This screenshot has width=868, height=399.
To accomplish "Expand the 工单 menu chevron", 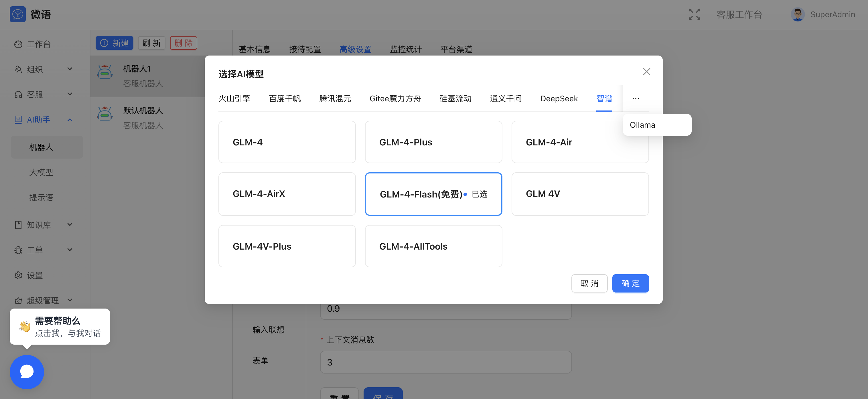I will [70, 250].
